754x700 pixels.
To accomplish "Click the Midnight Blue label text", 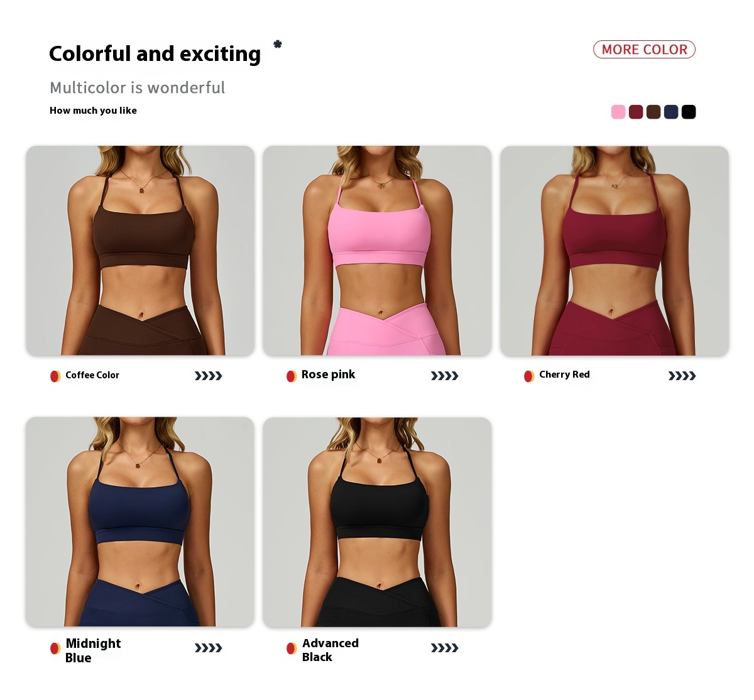I will click(x=93, y=650).
